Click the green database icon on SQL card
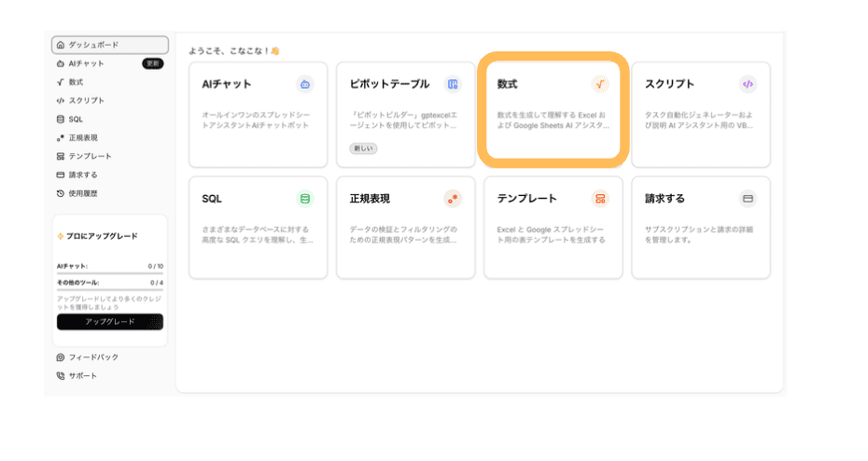This screenshot has height=461, width=868. (x=304, y=199)
